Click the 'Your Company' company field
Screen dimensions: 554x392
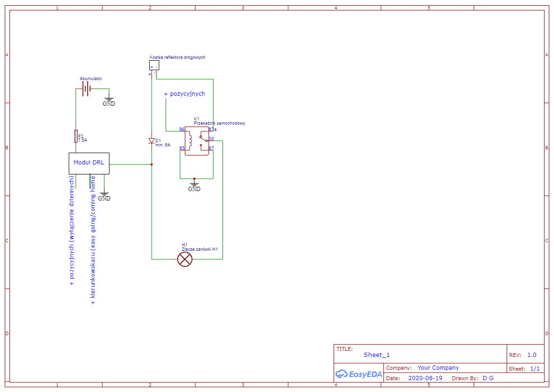tap(438, 368)
